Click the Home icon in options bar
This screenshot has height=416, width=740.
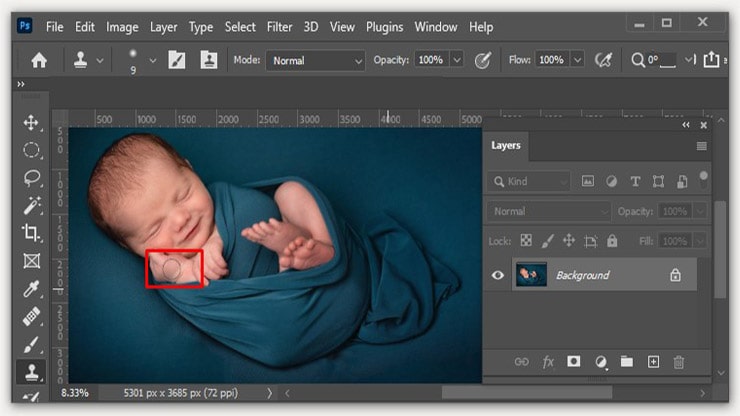pyautogui.click(x=39, y=60)
